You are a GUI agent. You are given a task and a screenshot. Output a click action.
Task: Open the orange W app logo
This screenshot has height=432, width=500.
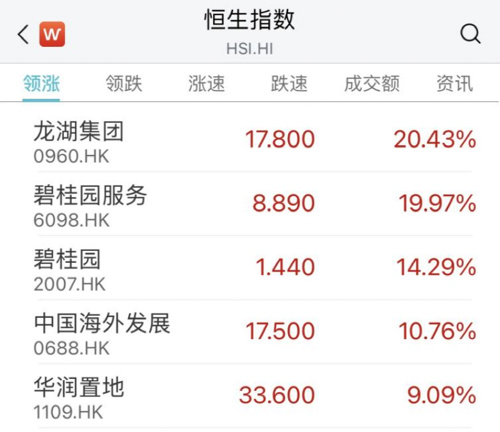point(52,34)
